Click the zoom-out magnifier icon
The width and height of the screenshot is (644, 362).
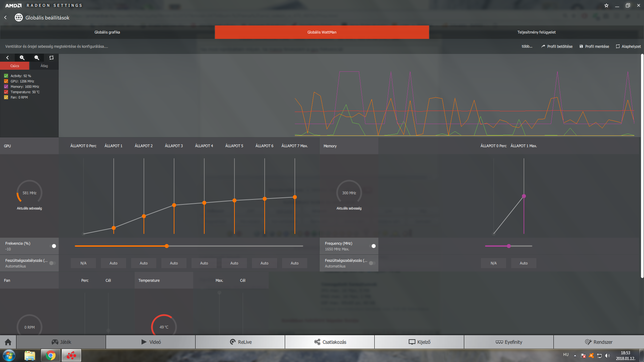tap(37, 58)
